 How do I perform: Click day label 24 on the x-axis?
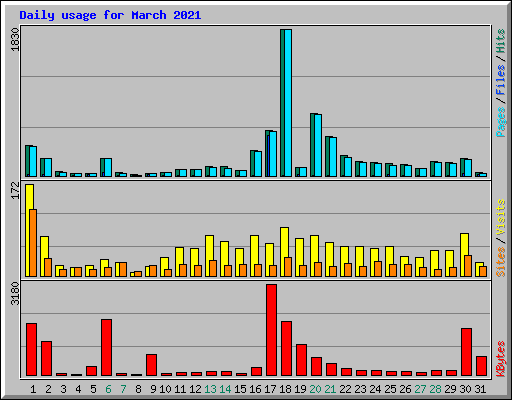point(375,389)
